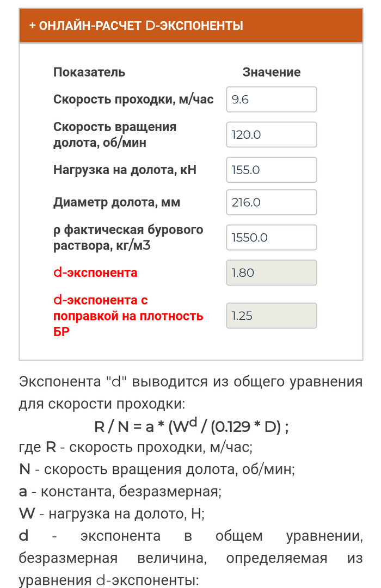Click the Диаметр долота value field
This screenshot has height=588, width=381.
tap(271, 202)
